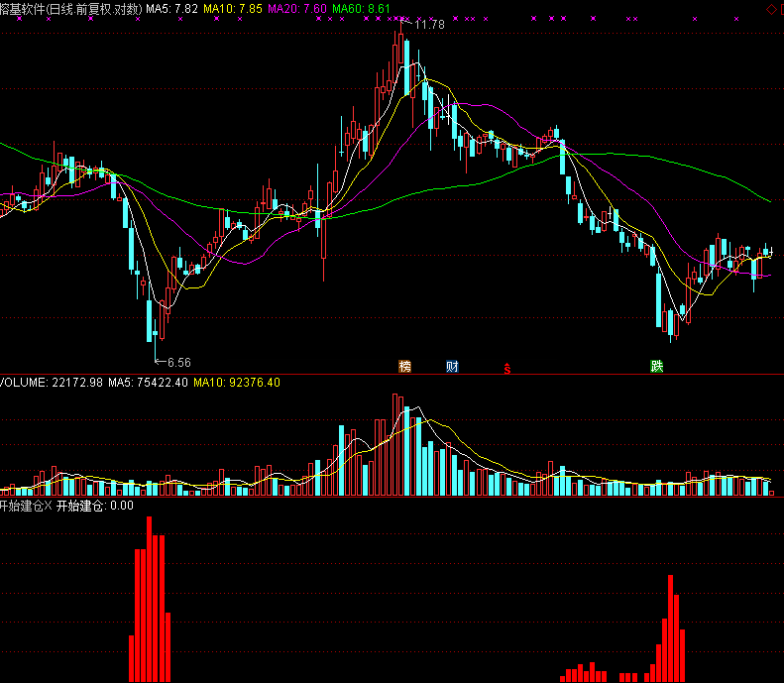Viewport: 784px width, 683px height.
Task: Click the orange 榜 marker icon
Action: tap(405, 367)
